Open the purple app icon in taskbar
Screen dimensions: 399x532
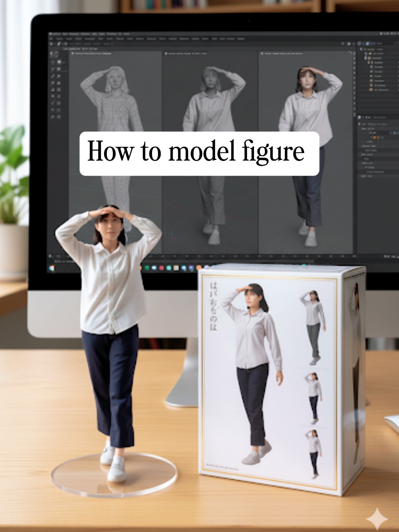191,268
